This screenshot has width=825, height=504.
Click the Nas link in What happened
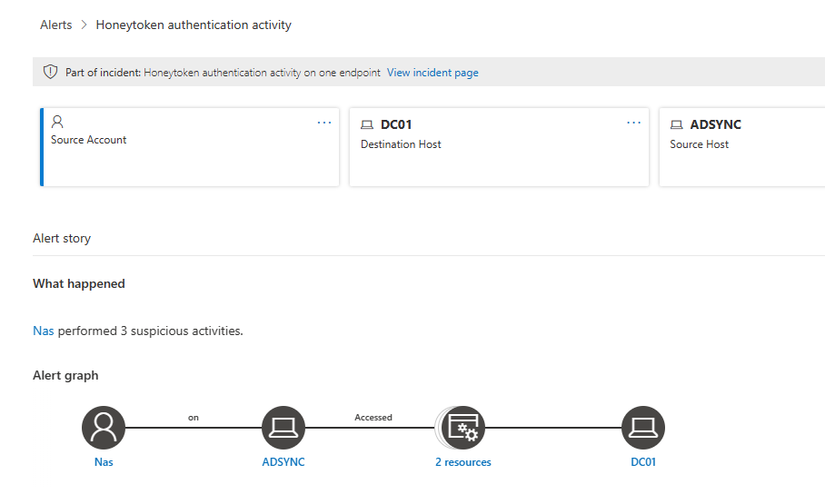(43, 331)
